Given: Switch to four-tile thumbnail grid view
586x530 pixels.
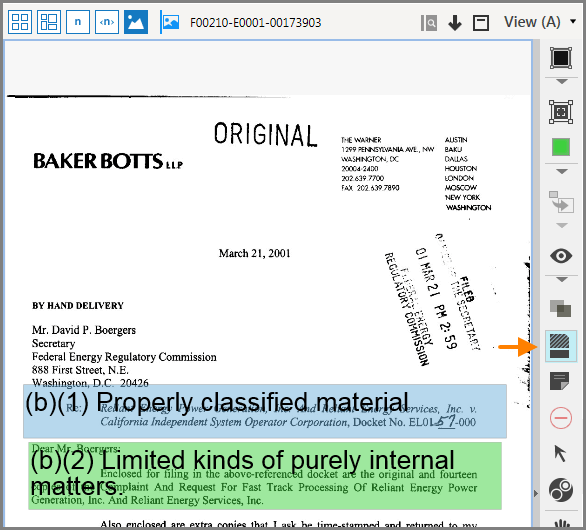Looking at the screenshot, I should (x=20, y=22).
